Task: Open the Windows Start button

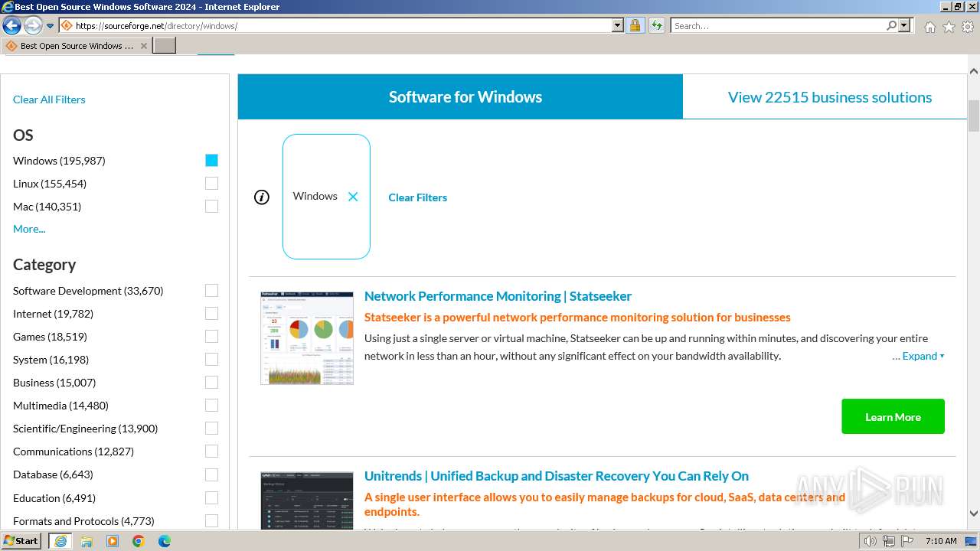Action: pyautogui.click(x=21, y=540)
